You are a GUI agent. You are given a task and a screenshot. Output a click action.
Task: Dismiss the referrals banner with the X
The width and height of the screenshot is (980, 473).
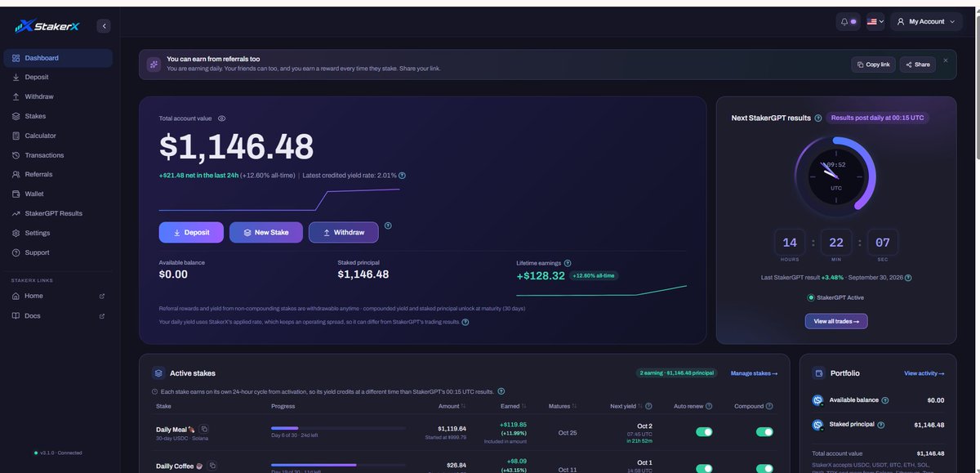click(x=946, y=60)
